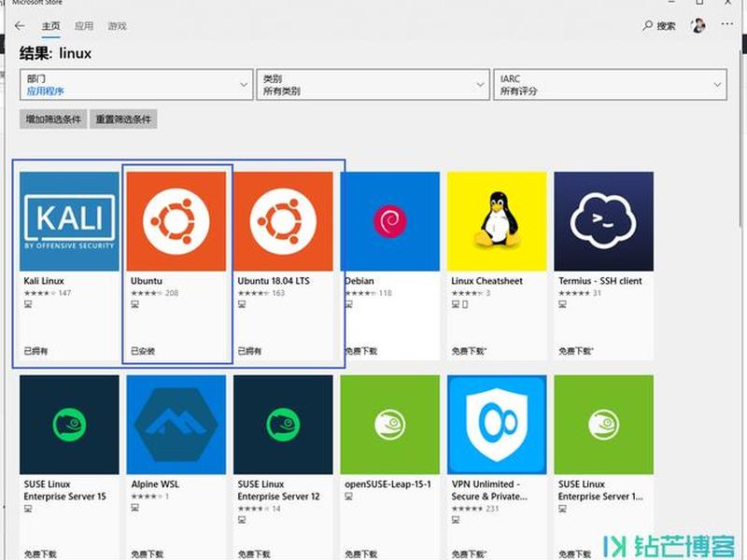747x560 pixels.
Task: Click the 增加筛选条件 button
Action: click(53, 119)
